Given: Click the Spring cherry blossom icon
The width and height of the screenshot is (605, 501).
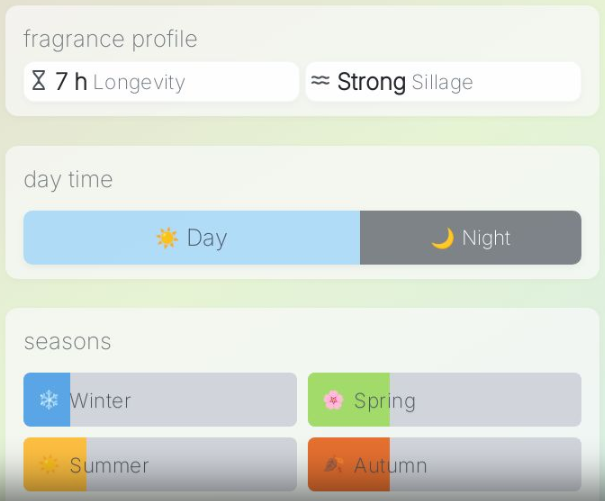Looking at the screenshot, I should pos(334,401).
